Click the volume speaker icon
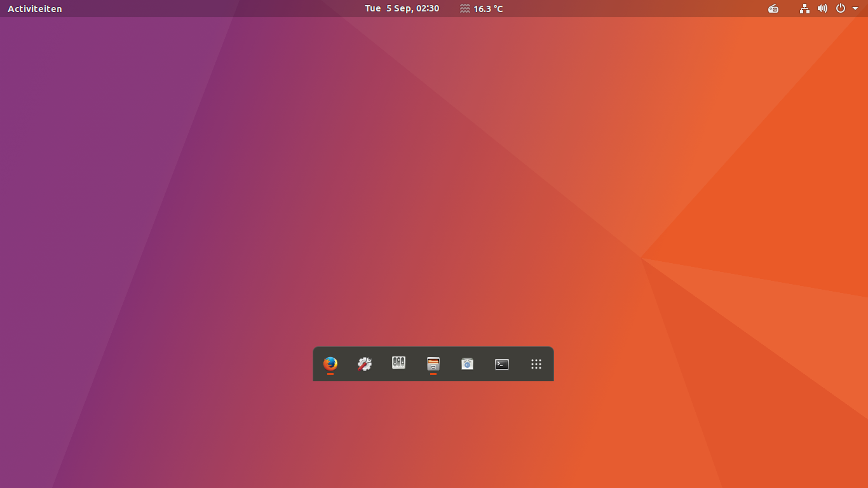868x488 pixels. click(x=822, y=8)
